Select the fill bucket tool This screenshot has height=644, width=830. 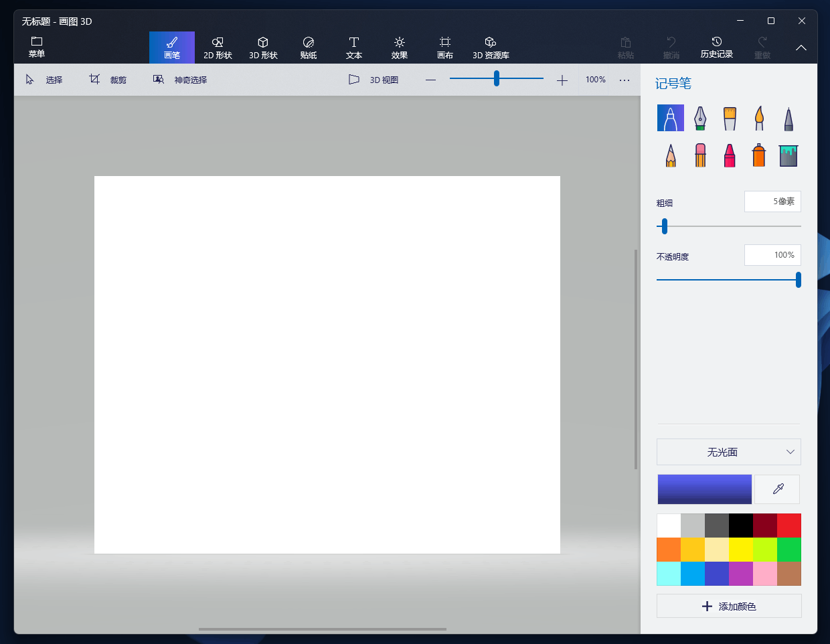(788, 155)
